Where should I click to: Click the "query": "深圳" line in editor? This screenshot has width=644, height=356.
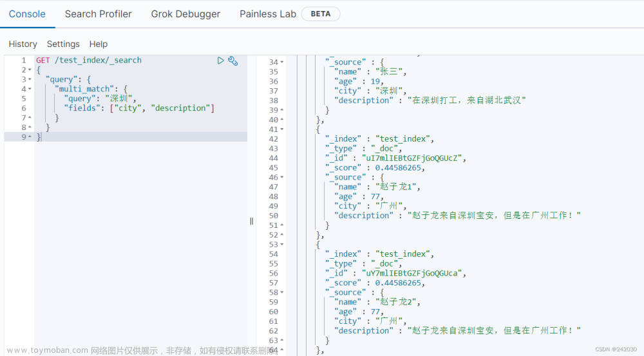(100, 98)
